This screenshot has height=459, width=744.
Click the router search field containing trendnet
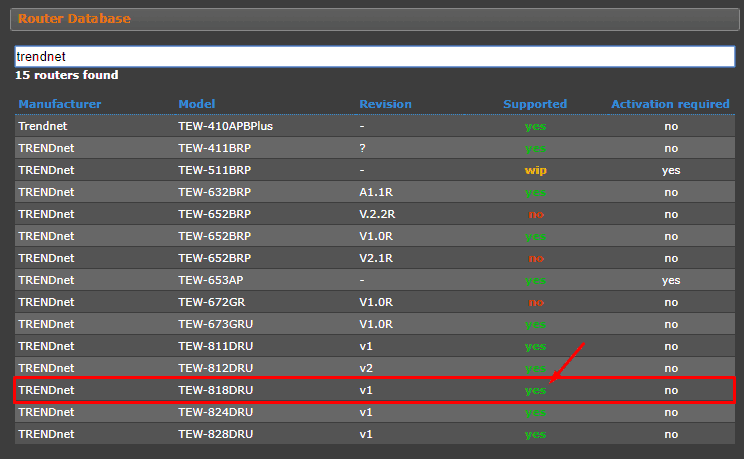375,56
